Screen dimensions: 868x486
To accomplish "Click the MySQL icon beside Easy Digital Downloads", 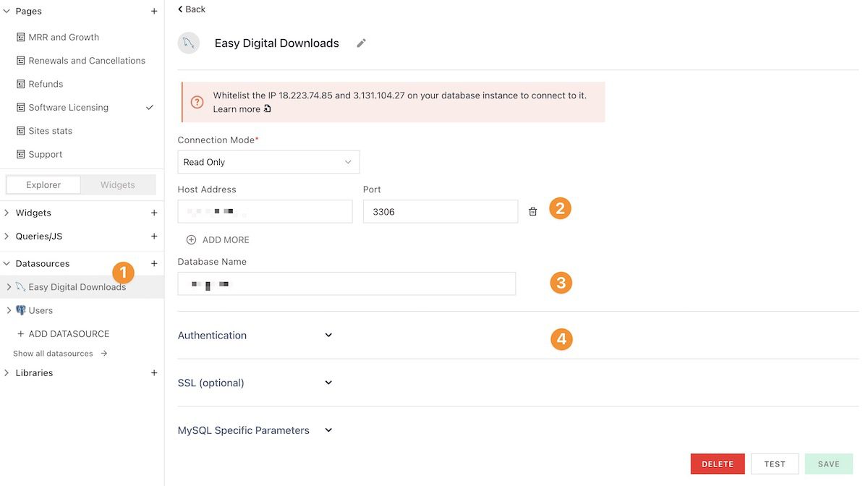I will pos(20,287).
